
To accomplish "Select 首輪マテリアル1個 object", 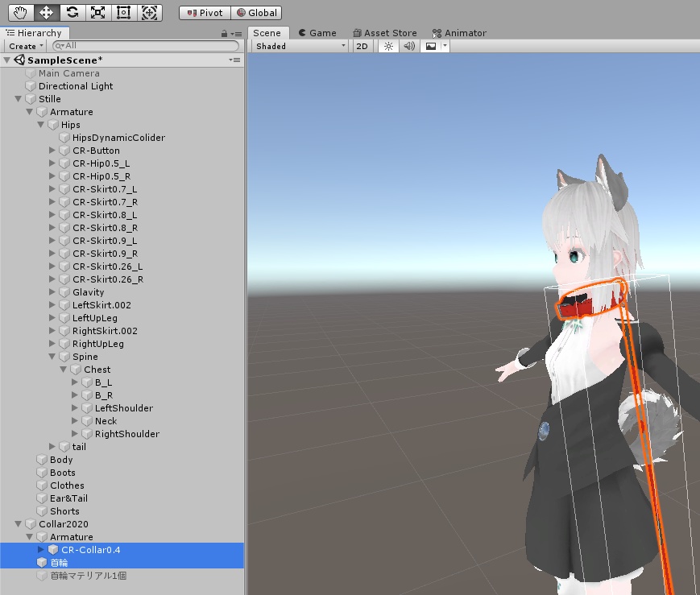I will tap(88, 576).
